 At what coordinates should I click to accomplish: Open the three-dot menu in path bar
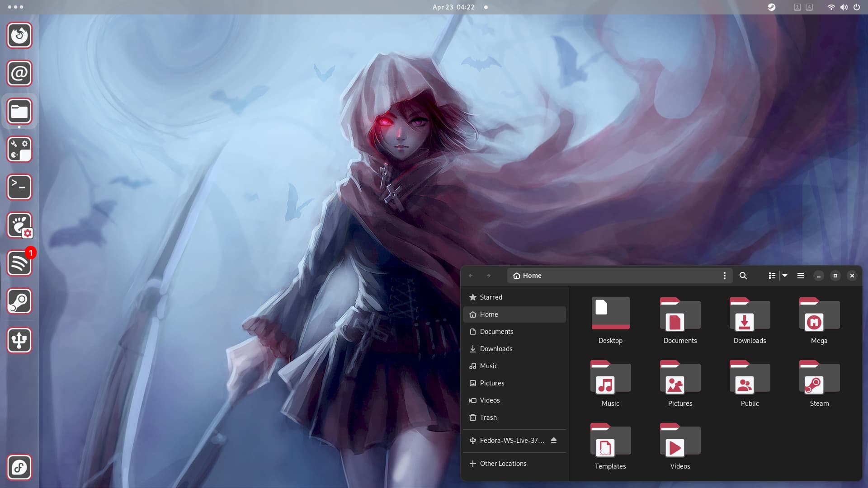[724, 276]
